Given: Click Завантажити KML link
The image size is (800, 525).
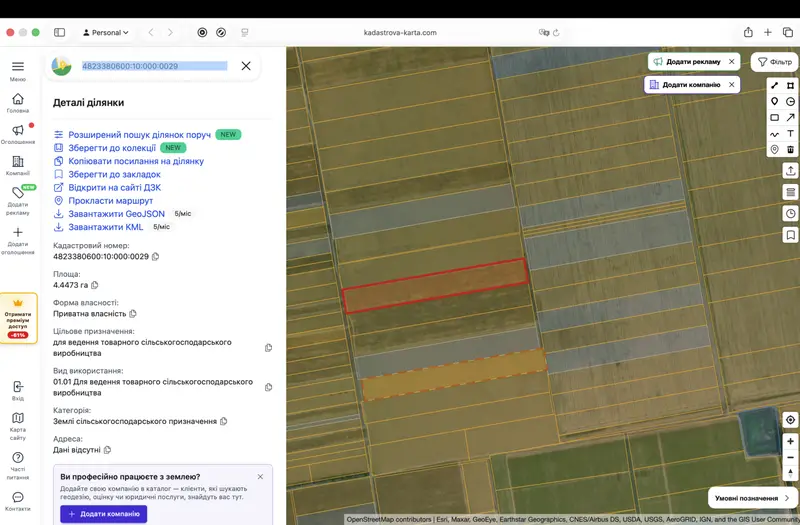Looking at the screenshot, I should [x=106, y=227].
